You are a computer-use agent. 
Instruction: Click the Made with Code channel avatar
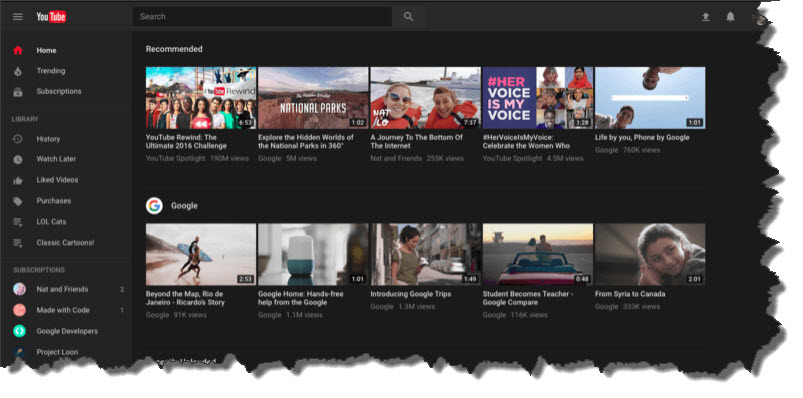click(19, 310)
